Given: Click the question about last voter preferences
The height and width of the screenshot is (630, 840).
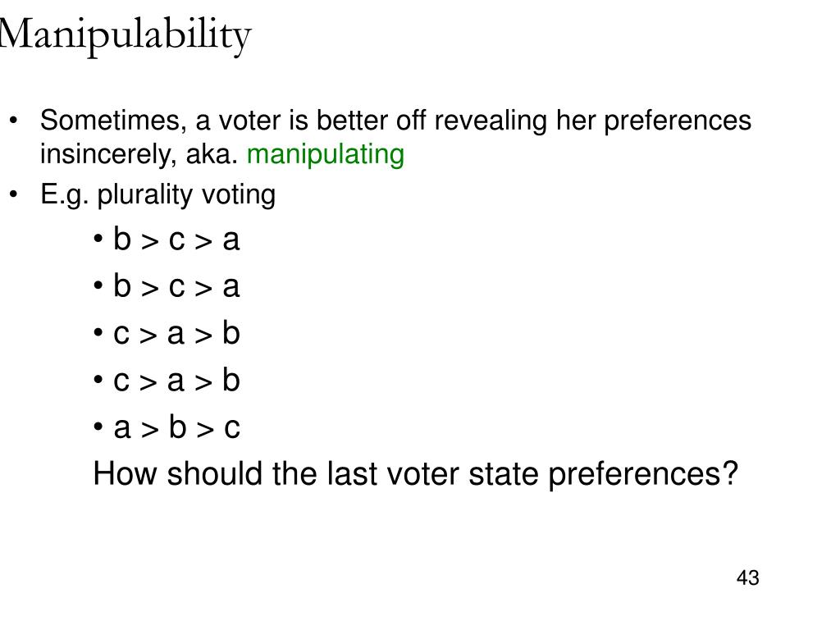Looking at the screenshot, I should [x=416, y=475].
